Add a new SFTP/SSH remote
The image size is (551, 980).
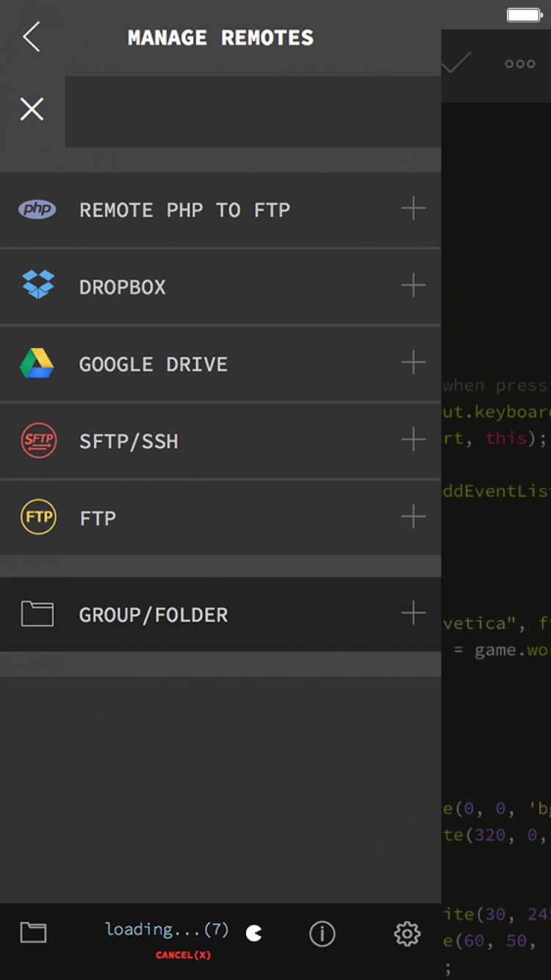pyautogui.click(x=413, y=440)
